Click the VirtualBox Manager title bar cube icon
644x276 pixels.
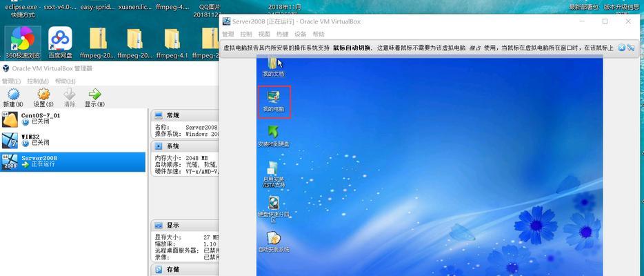[6, 68]
